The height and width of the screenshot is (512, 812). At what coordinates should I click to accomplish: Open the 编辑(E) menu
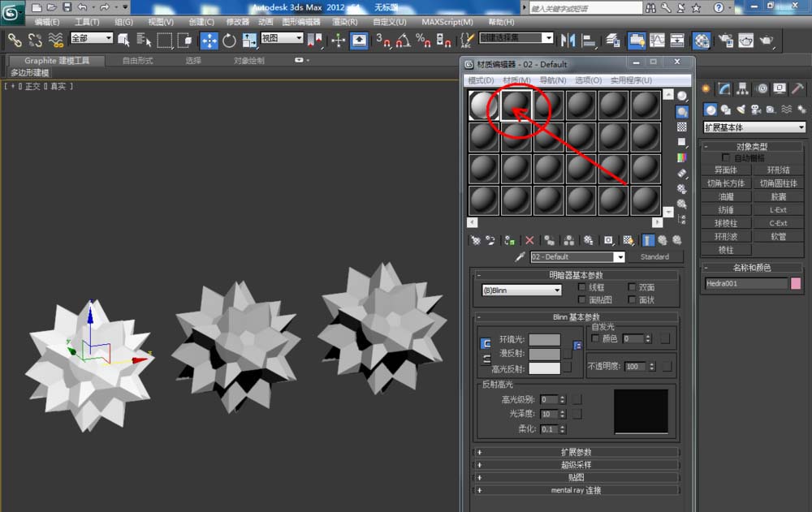pyautogui.click(x=46, y=22)
